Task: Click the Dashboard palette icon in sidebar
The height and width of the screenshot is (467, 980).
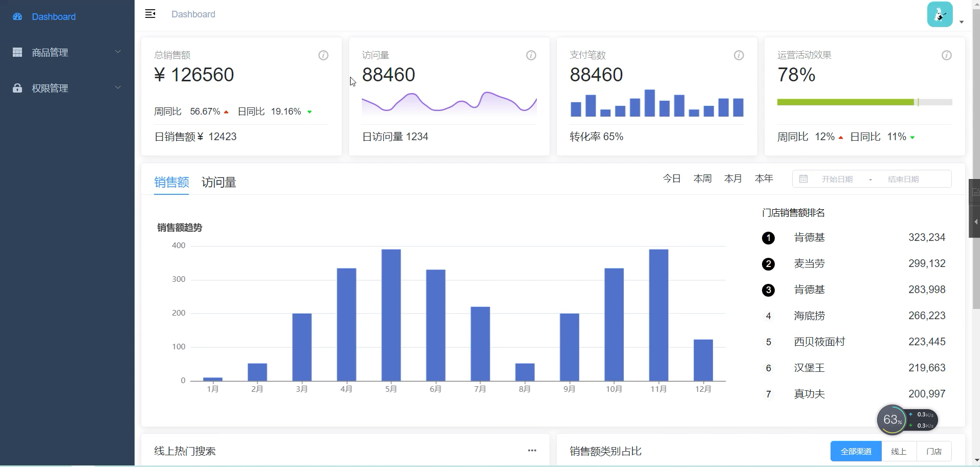Action: click(17, 16)
